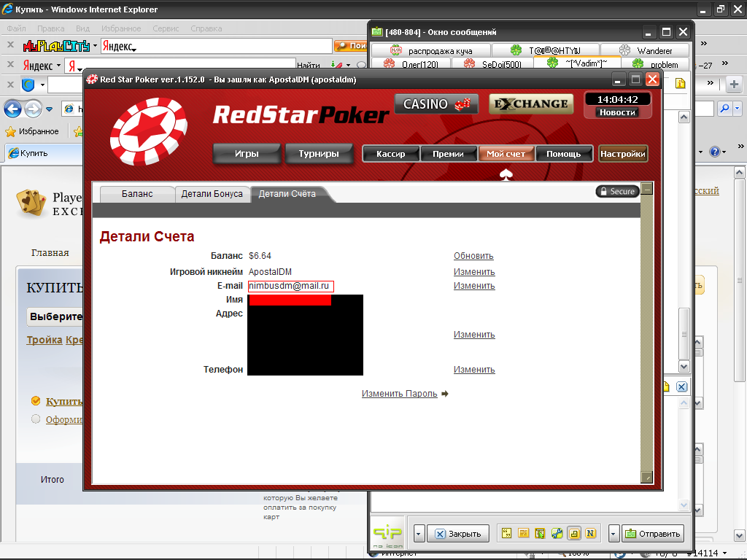Select the ~[*Vadim*]~ chat tab
Viewport: 747px width, 560px height.
[x=578, y=63]
